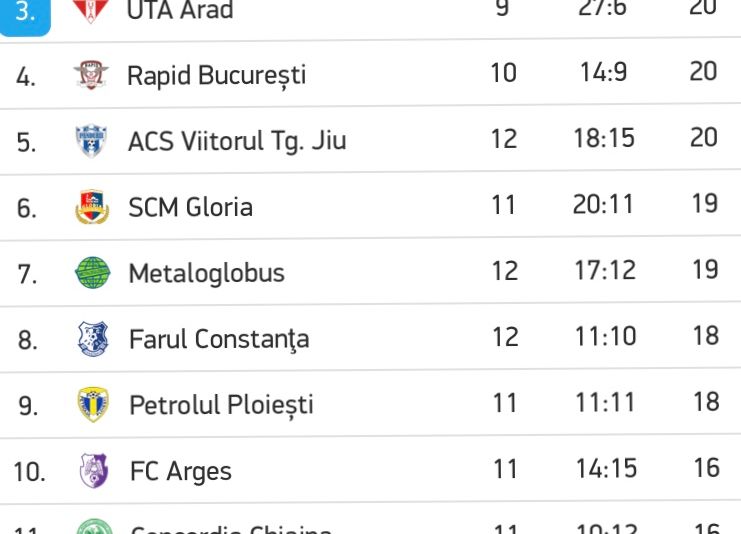
Task: Go to the SCM Gloria team page
Action: [190, 207]
